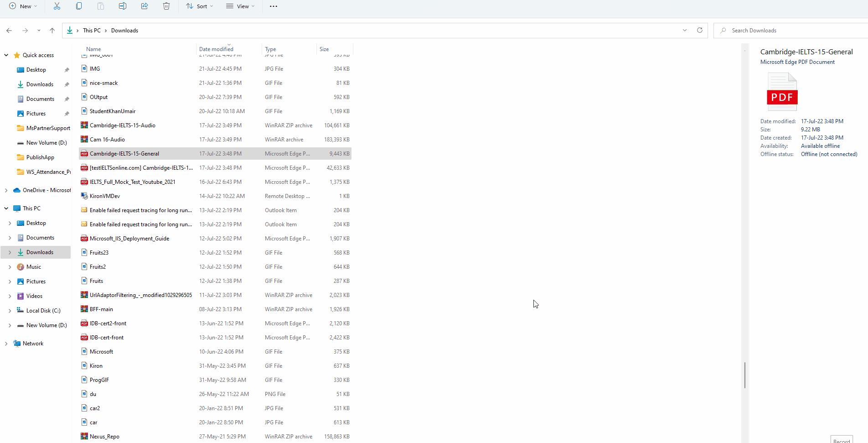Go up one folder level arrow
868x443 pixels.
coord(52,31)
